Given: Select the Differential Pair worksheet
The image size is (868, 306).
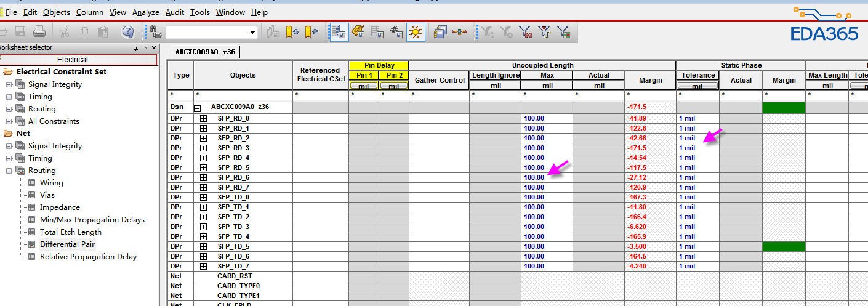Looking at the screenshot, I should (x=67, y=244).
